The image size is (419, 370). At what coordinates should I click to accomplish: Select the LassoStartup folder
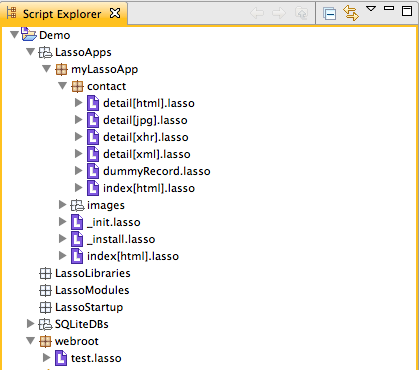[x=89, y=307]
